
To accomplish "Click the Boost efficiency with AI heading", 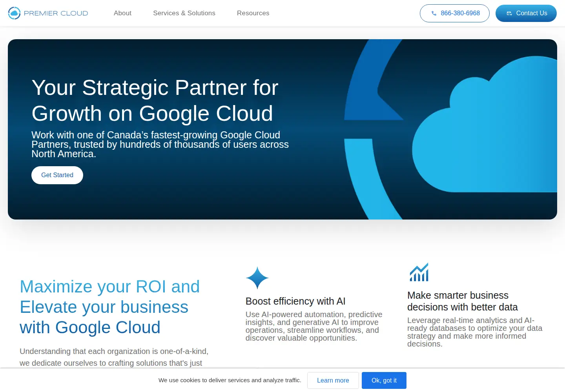I will (295, 301).
